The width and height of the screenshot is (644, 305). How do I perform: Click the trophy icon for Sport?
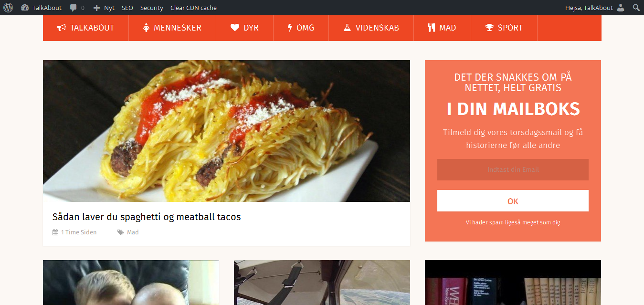click(489, 28)
